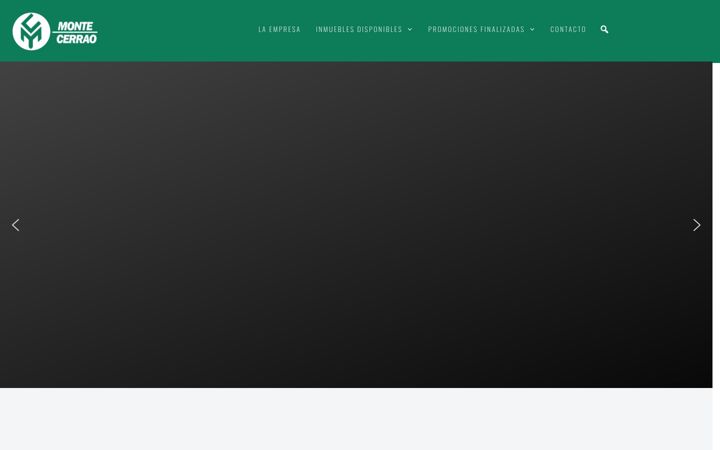Open La Empresa page
This screenshot has height=450, width=720.
tap(279, 29)
